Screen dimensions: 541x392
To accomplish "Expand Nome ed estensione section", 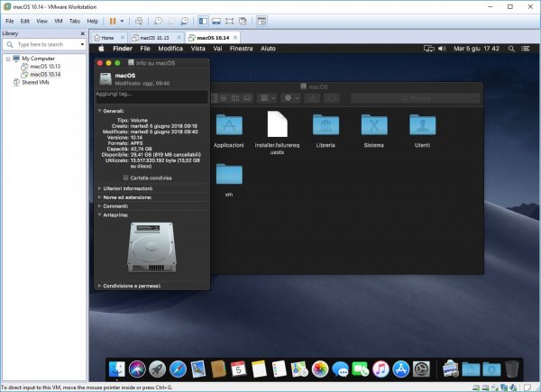I will (x=99, y=197).
